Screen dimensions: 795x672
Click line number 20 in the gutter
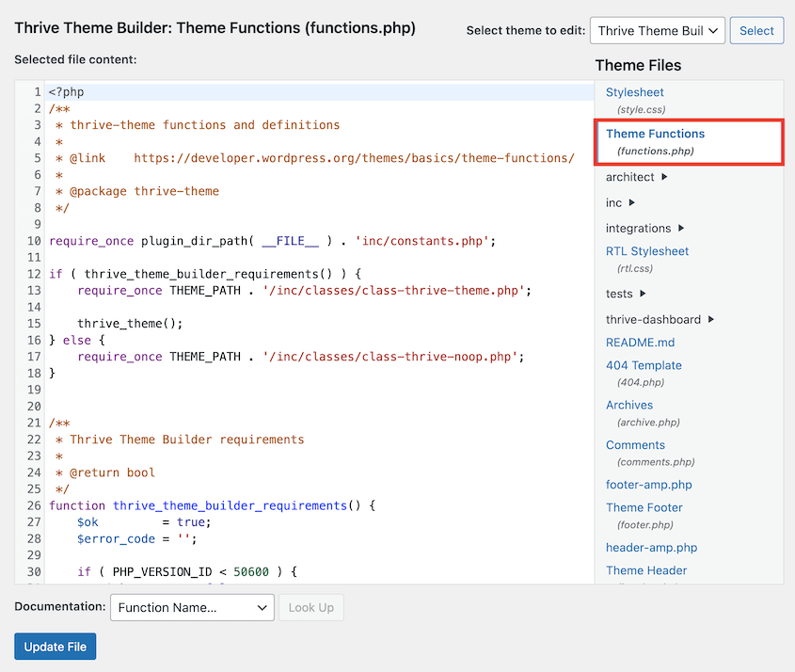[34, 407]
